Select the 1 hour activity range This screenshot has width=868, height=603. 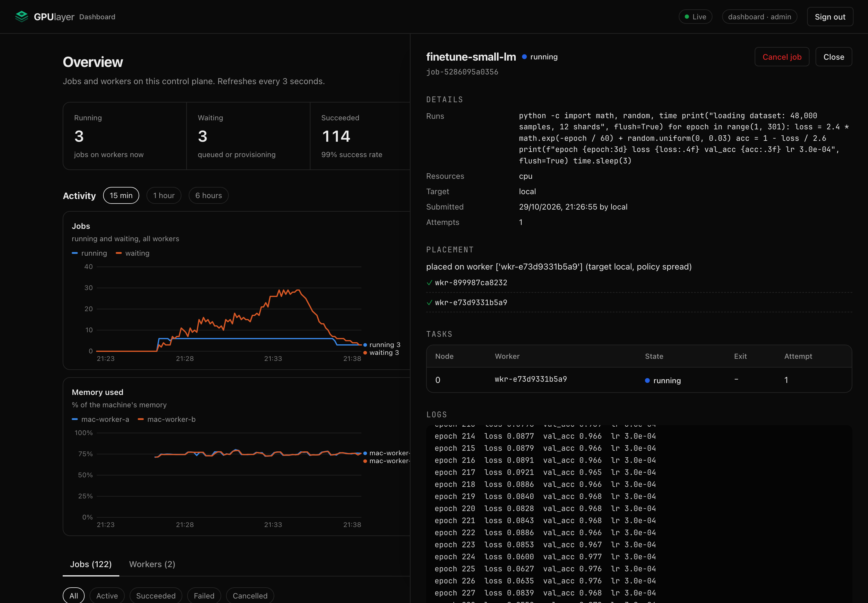164,195
